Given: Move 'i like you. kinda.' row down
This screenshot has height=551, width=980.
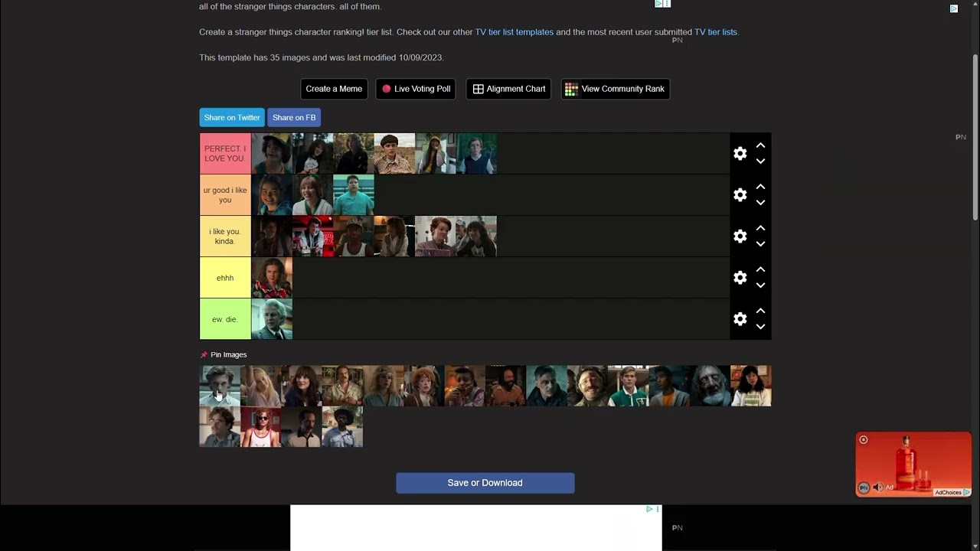Looking at the screenshot, I should point(760,244).
